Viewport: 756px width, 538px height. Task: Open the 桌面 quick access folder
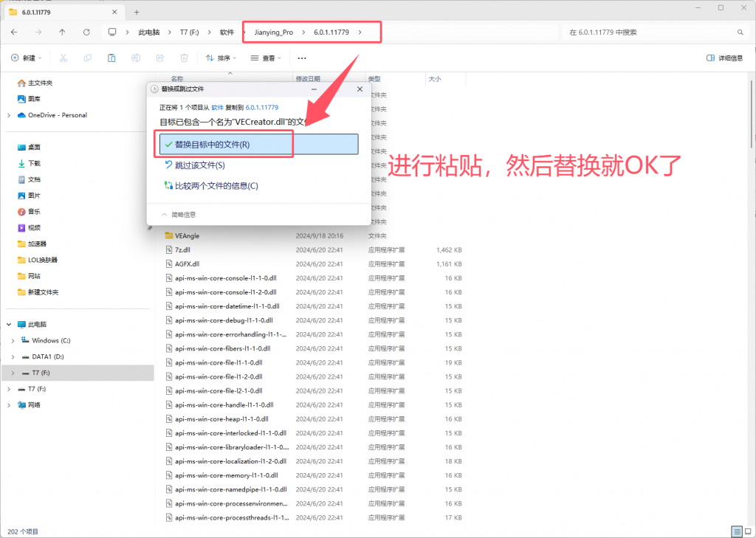click(29, 147)
